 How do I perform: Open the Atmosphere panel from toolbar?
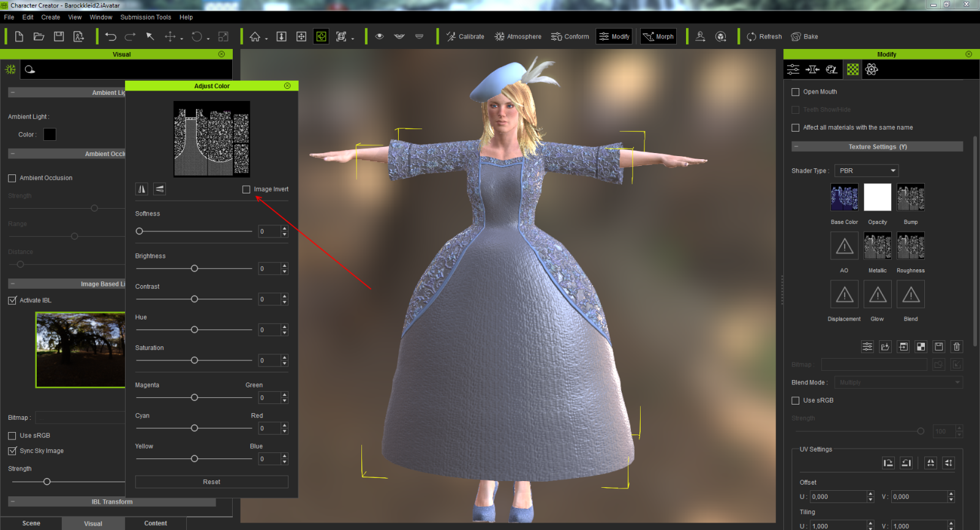(x=518, y=37)
